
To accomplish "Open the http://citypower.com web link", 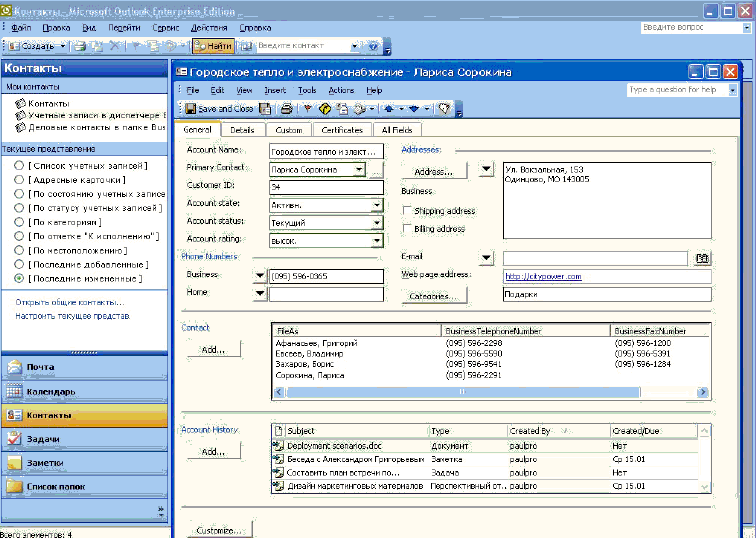I will [543, 277].
